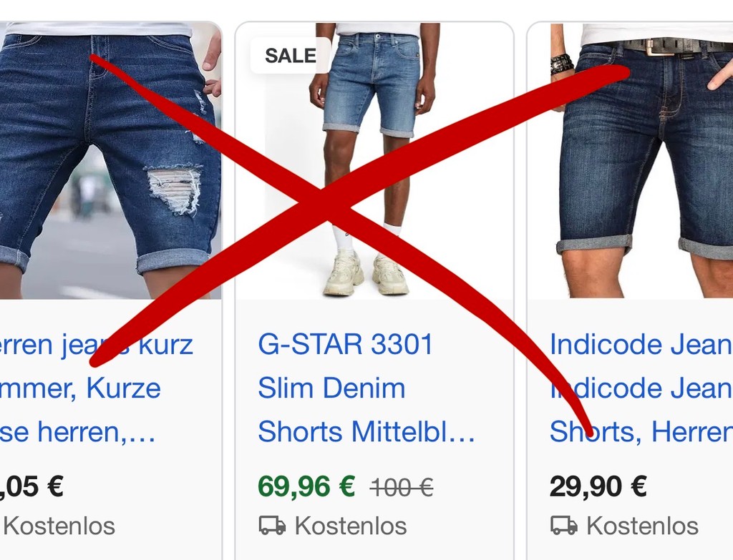Click the delivery truck icon under 69,96 €
Image resolution: width=733 pixels, height=560 pixels.
tap(272, 526)
